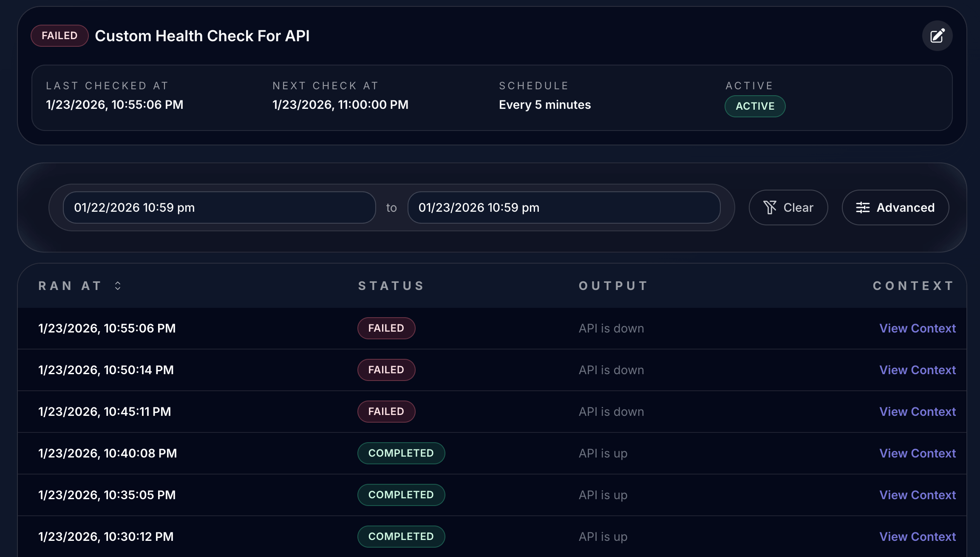Viewport: 980px width, 557px height.
Task: Click the filter icon on Clear button
Action: tap(770, 207)
